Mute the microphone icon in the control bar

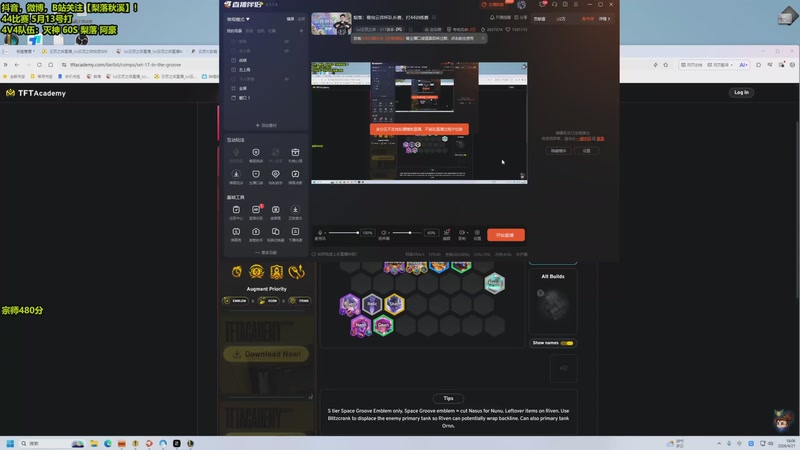click(320, 233)
